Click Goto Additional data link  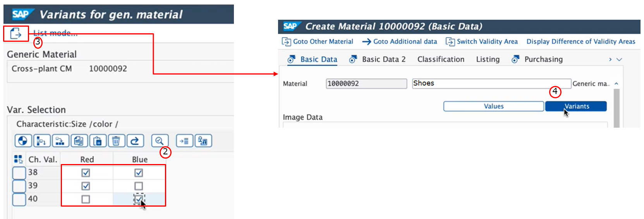click(x=405, y=41)
